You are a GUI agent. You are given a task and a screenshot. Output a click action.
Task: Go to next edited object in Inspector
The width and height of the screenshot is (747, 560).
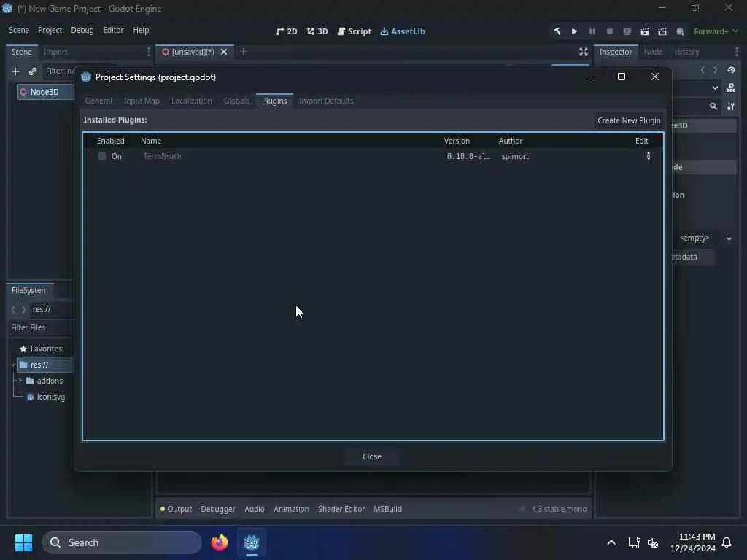(x=715, y=71)
